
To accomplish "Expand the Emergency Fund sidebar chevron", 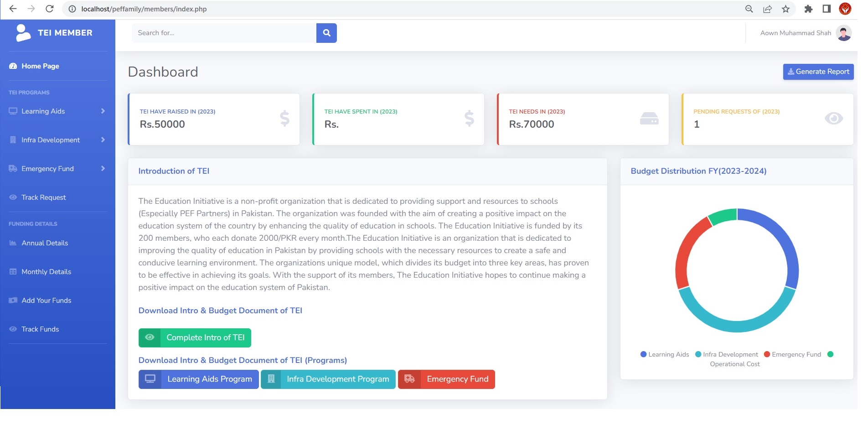I will tap(103, 169).
